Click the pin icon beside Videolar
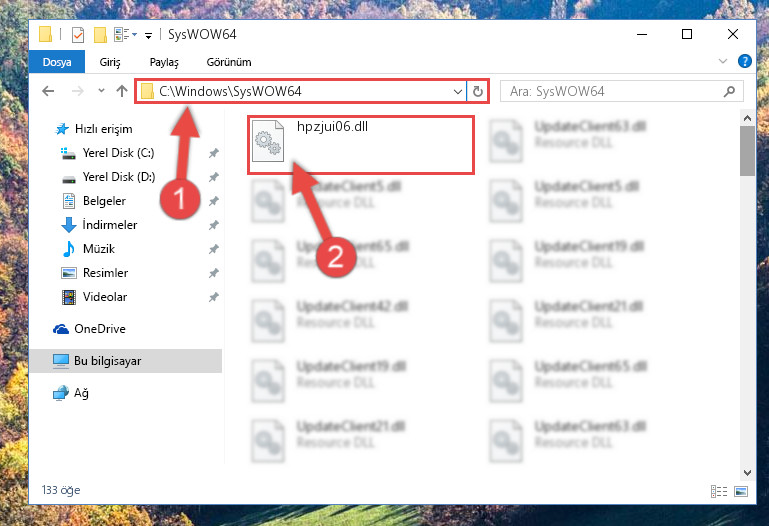The width and height of the screenshot is (769, 526). [213, 298]
